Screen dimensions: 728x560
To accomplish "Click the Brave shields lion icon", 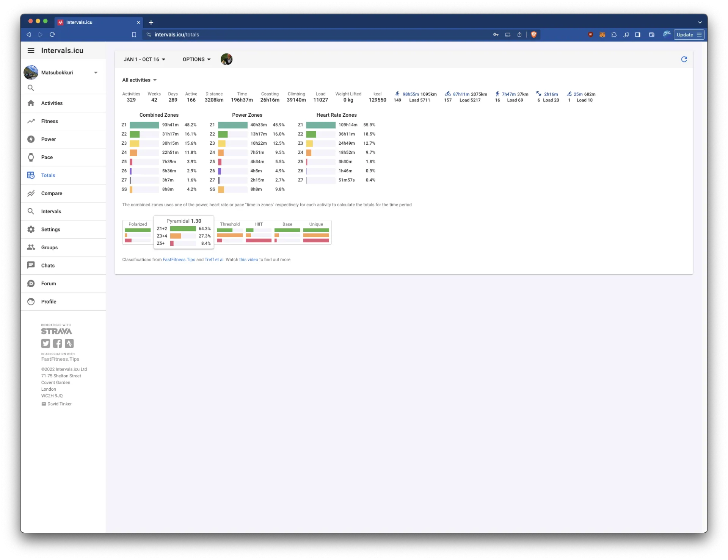I will [534, 34].
